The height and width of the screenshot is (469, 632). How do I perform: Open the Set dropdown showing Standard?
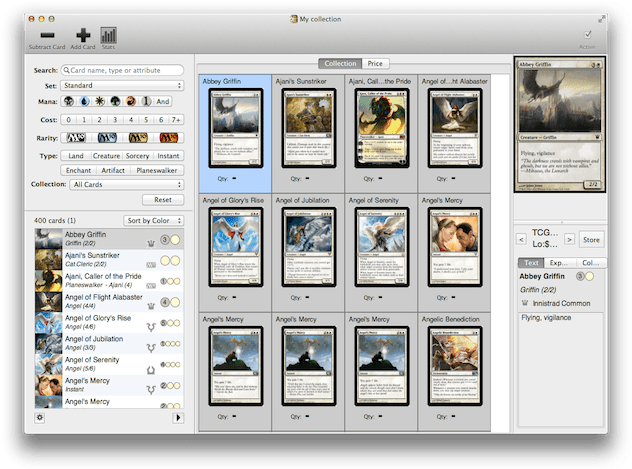click(x=122, y=85)
